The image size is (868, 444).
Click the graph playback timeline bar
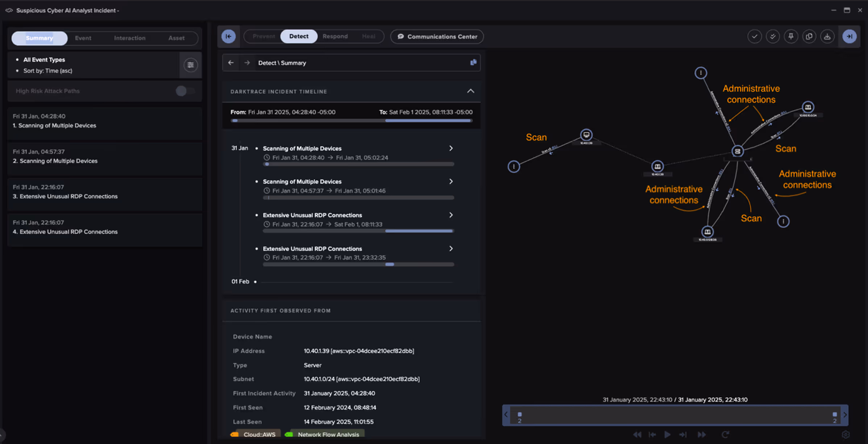[x=675, y=415]
